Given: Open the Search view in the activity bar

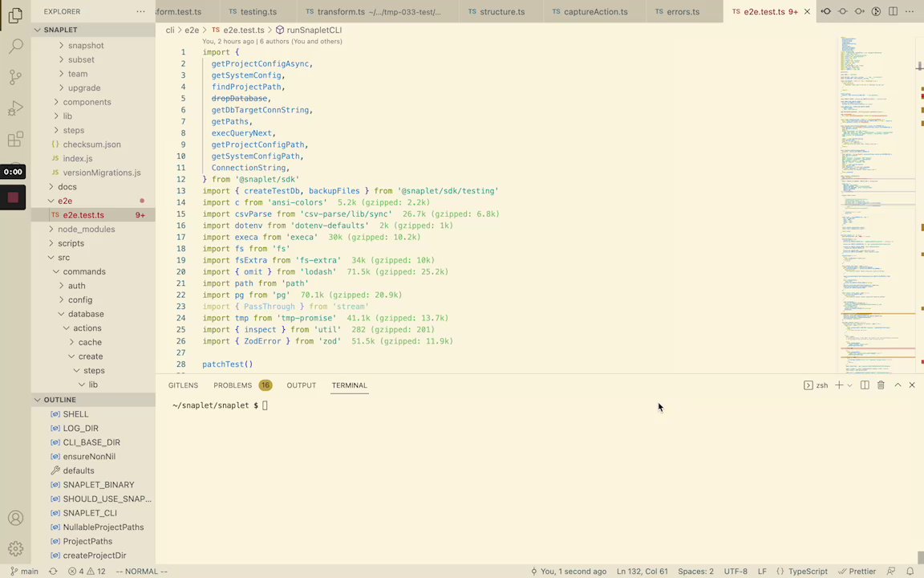Looking at the screenshot, I should tap(16, 46).
